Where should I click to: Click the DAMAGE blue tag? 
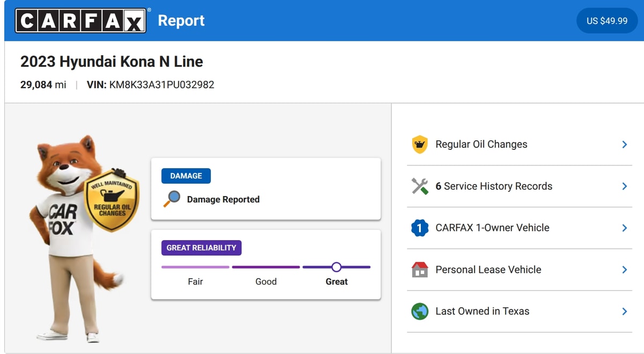tap(186, 176)
